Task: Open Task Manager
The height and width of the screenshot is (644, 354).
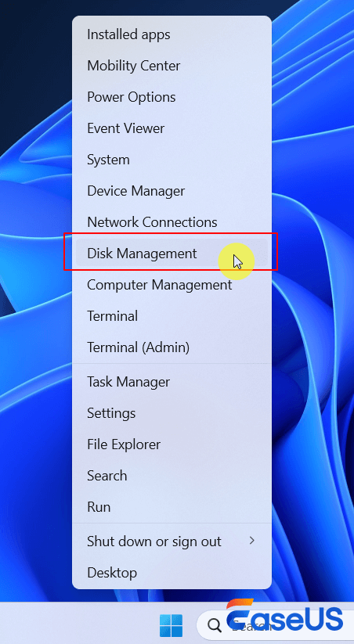Action: point(172,382)
